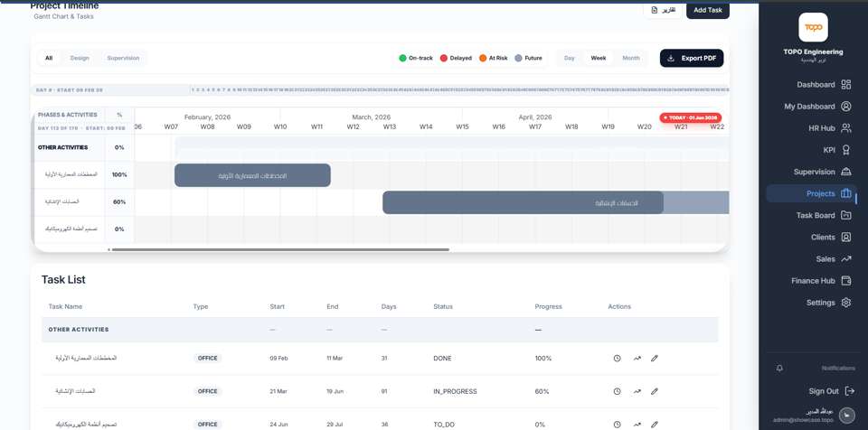Screen dimensions: 868x430
Task: Click the Settings gear icon
Action: 845,303
